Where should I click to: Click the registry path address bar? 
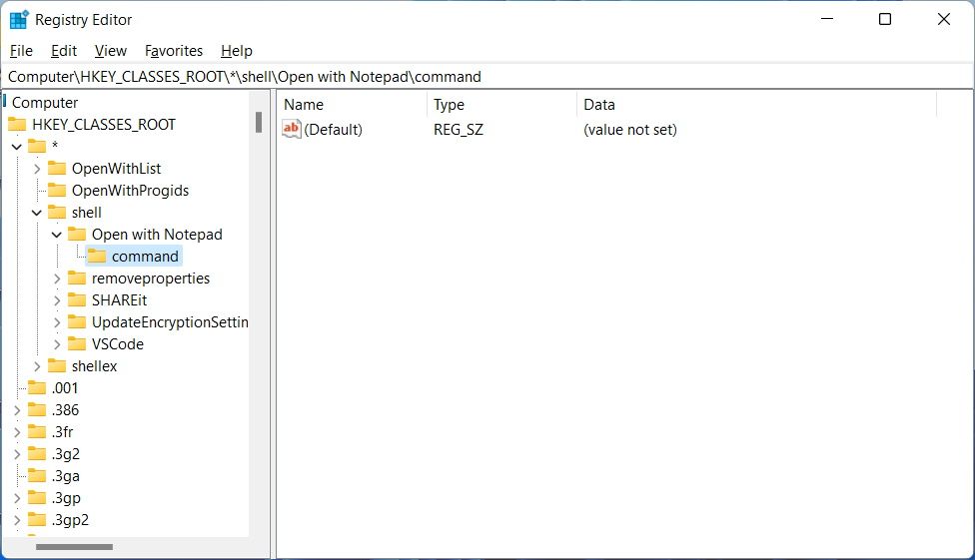(487, 77)
